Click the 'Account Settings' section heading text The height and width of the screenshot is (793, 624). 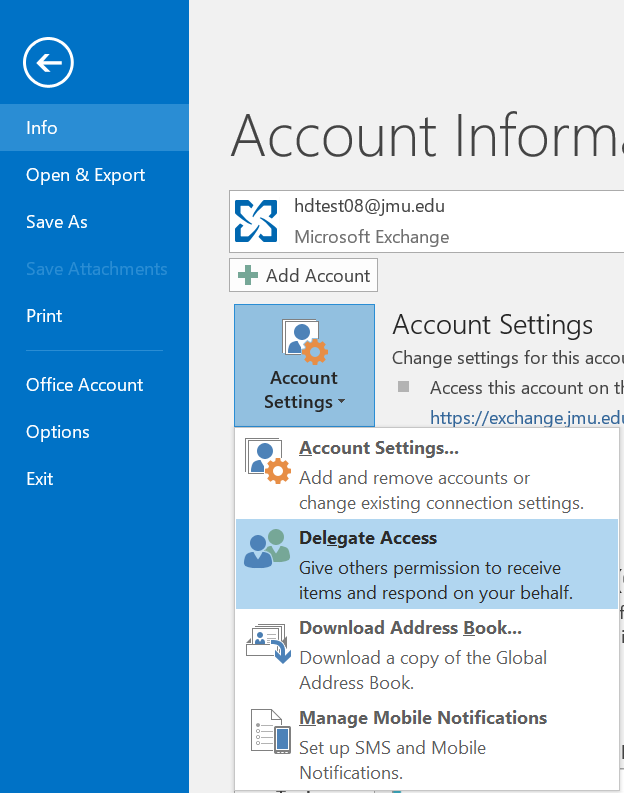point(493,325)
